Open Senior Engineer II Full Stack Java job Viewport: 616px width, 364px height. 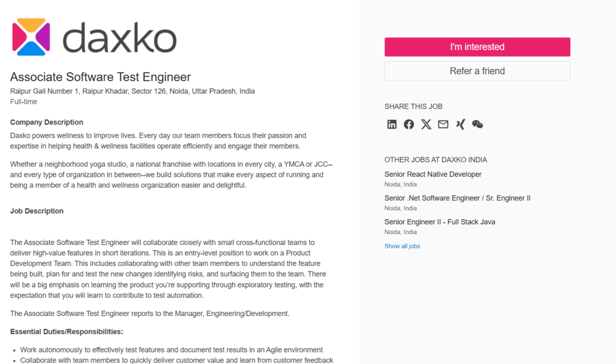[x=440, y=222]
